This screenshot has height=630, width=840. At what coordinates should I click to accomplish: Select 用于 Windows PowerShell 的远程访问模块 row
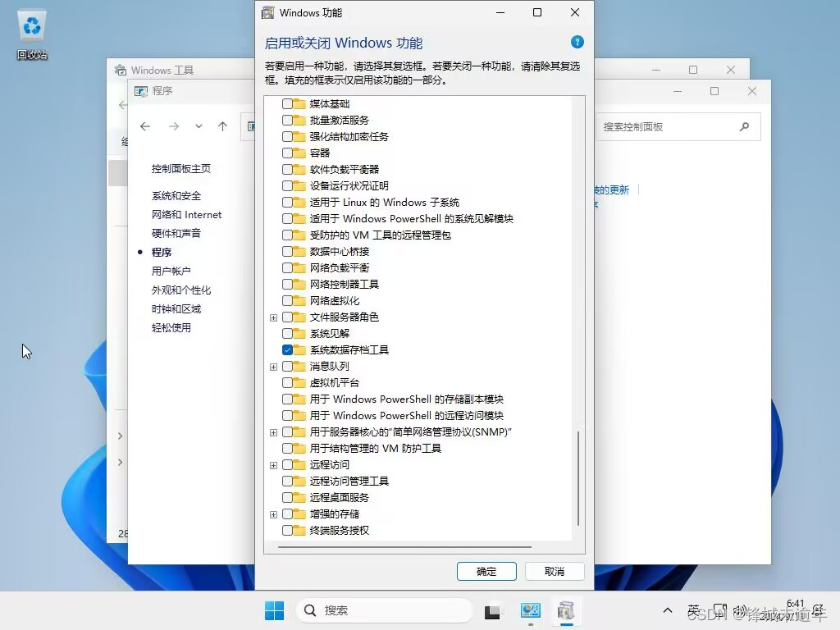point(406,416)
